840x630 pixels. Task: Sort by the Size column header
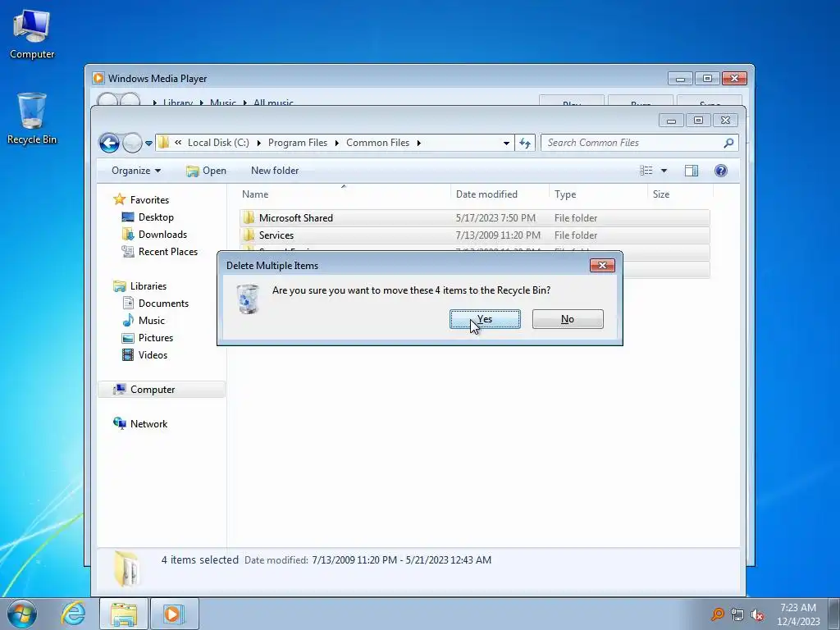[x=680, y=194]
